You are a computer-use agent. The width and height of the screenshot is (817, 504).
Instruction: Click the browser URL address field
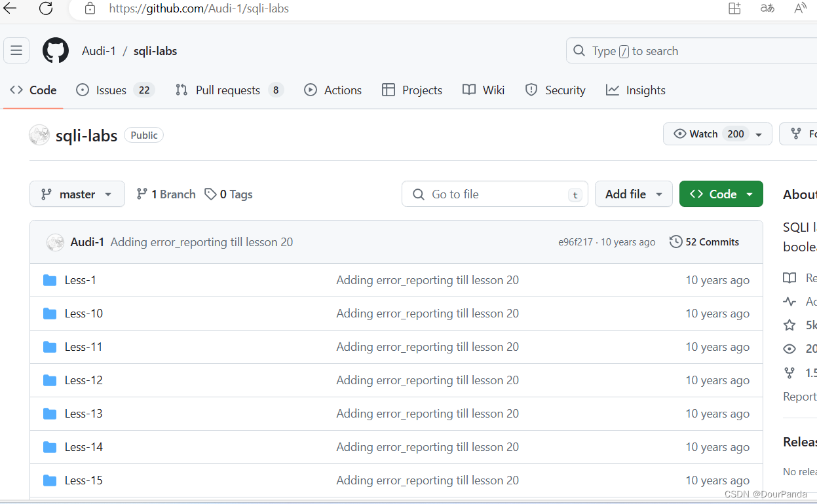click(x=199, y=9)
